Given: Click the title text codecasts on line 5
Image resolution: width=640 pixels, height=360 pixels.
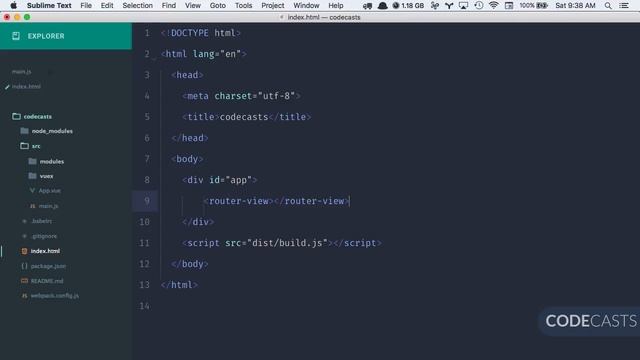Looking at the screenshot, I should [244, 117].
